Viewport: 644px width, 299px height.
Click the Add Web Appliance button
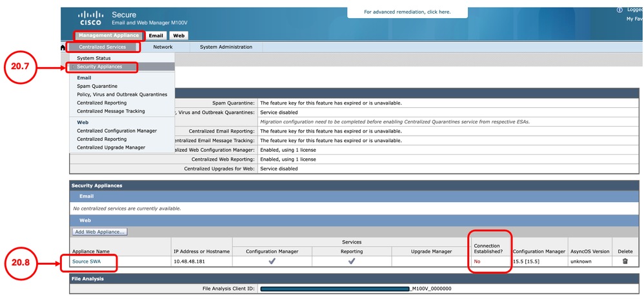click(100, 232)
